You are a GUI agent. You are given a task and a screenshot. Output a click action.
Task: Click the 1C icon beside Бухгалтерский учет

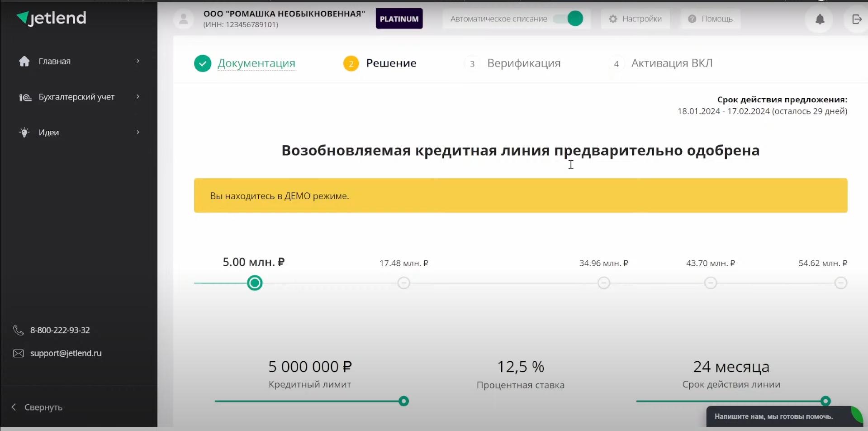[x=25, y=97]
